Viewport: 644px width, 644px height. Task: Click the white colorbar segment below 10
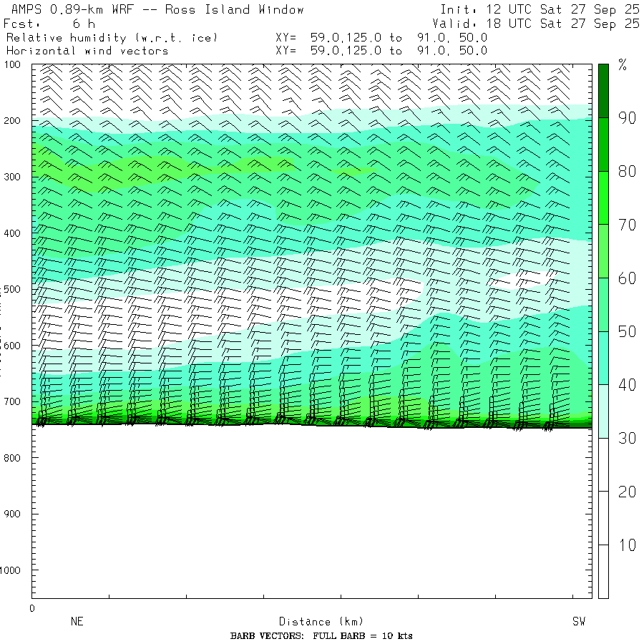pos(603,571)
